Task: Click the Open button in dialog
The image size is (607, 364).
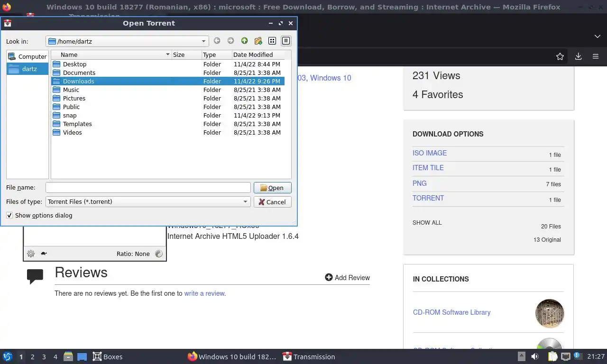Action: (x=272, y=188)
